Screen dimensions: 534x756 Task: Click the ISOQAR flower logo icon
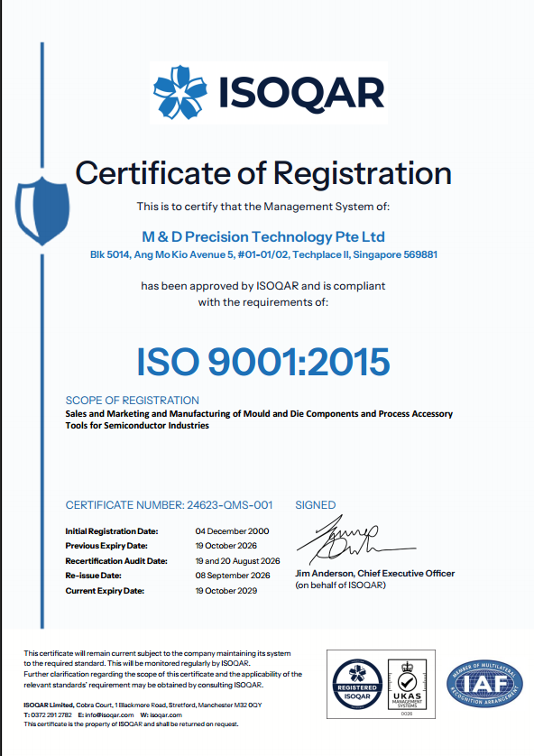(x=180, y=92)
